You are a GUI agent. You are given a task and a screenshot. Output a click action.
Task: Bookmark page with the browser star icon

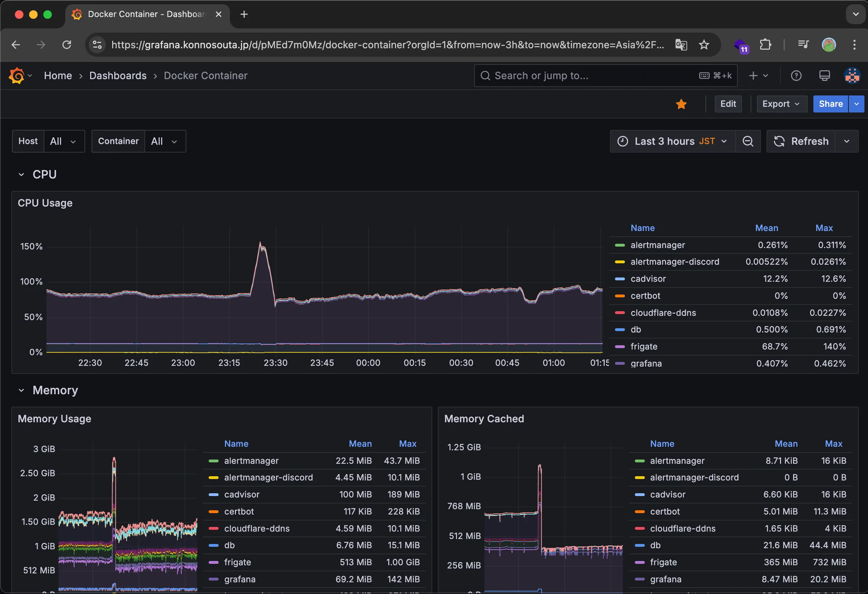(x=704, y=45)
